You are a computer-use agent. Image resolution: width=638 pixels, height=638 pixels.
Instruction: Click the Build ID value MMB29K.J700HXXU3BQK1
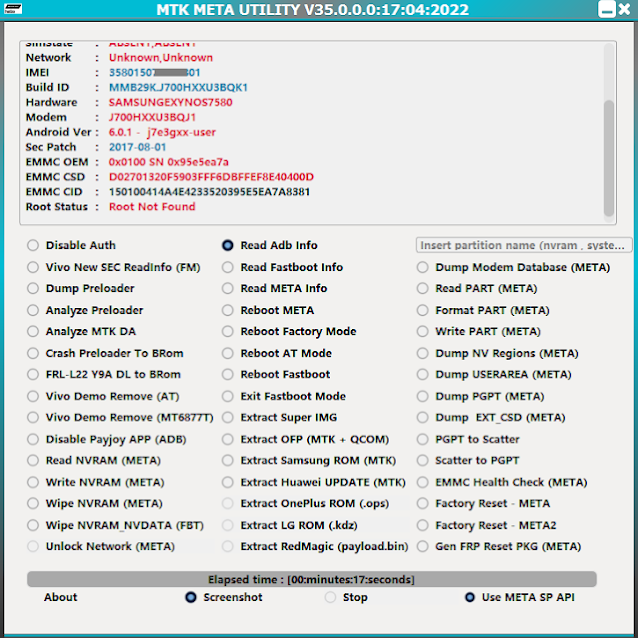pos(178,87)
